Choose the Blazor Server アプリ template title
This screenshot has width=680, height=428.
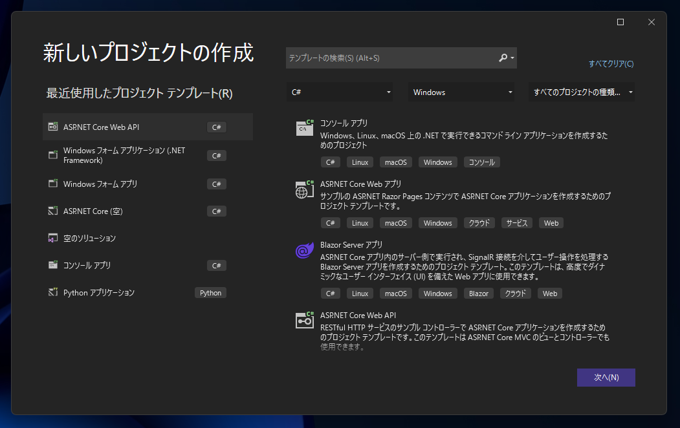pyautogui.click(x=351, y=245)
